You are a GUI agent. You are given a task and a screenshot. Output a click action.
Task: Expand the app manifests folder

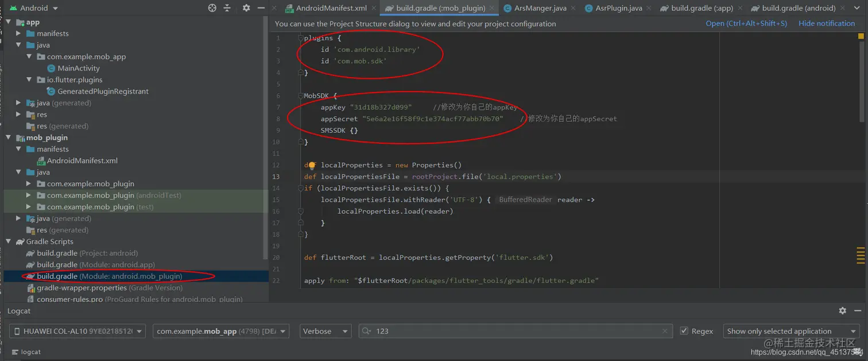(19, 34)
